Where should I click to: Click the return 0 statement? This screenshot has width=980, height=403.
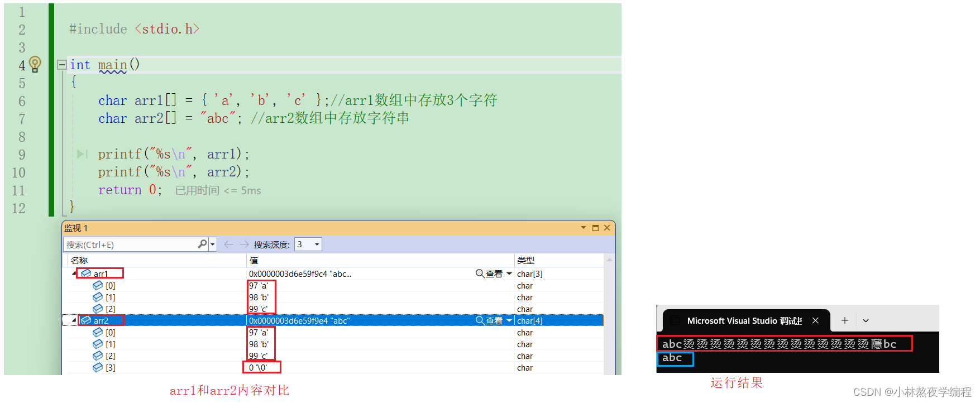(130, 190)
